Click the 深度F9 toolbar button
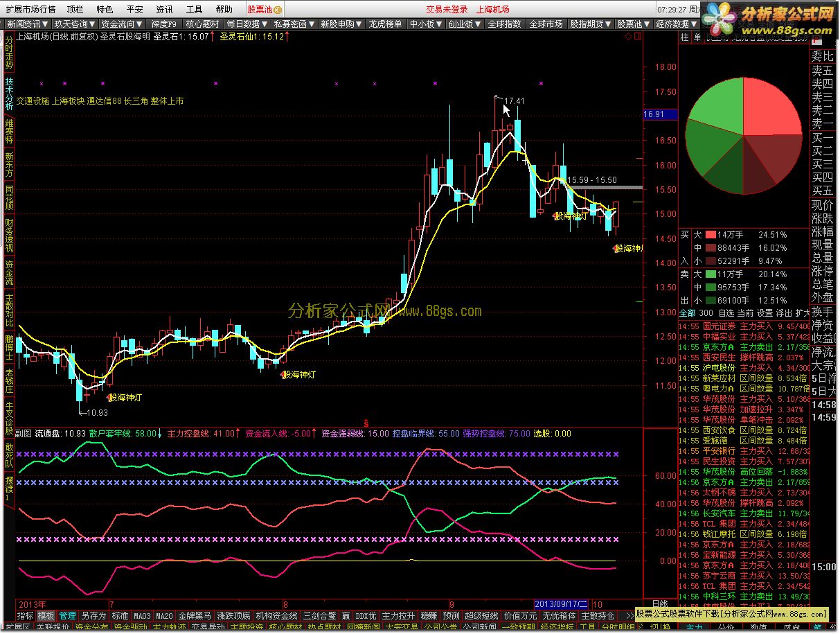The width and height of the screenshot is (840, 634). coord(163,24)
